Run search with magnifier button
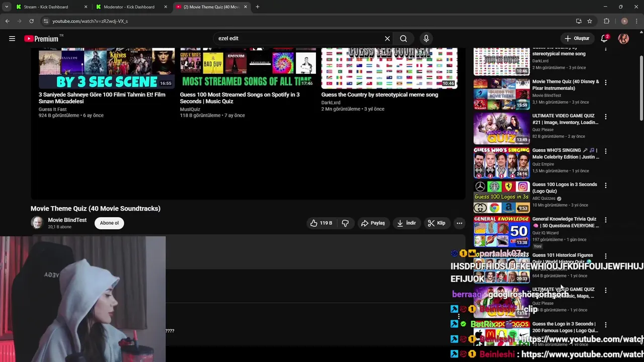This screenshot has height=362, width=644. (x=404, y=39)
